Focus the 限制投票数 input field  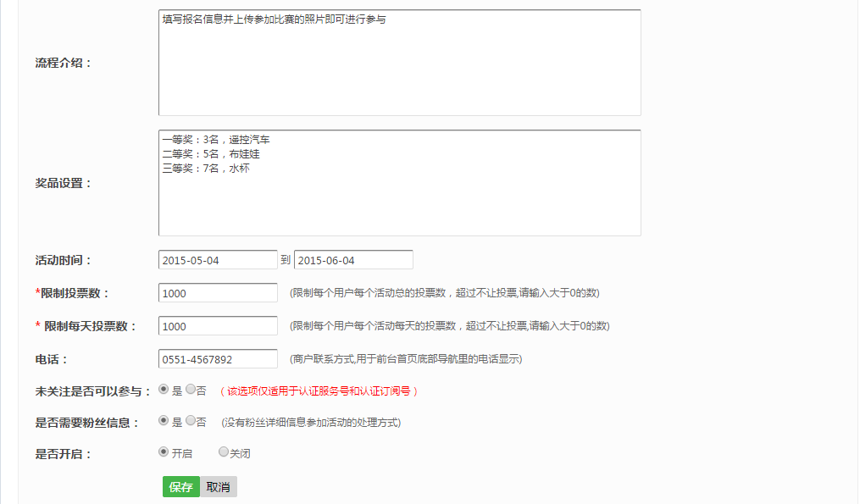218,293
